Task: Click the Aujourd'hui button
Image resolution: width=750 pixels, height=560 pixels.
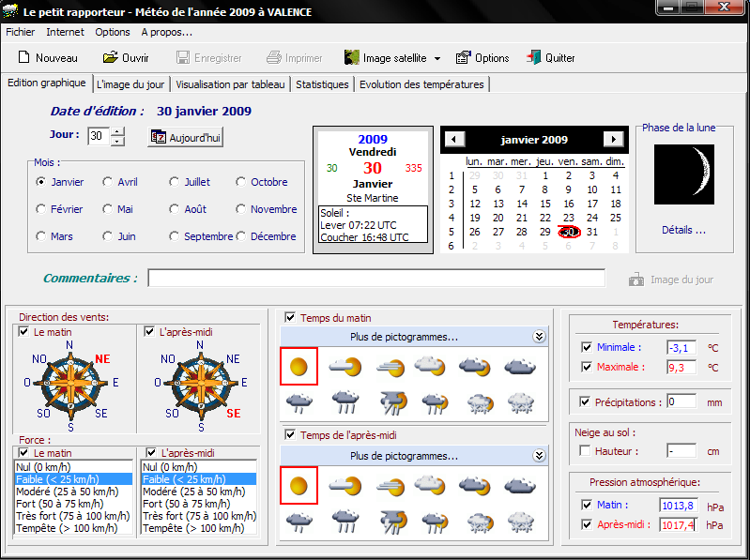Action: pyautogui.click(x=186, y=137)
